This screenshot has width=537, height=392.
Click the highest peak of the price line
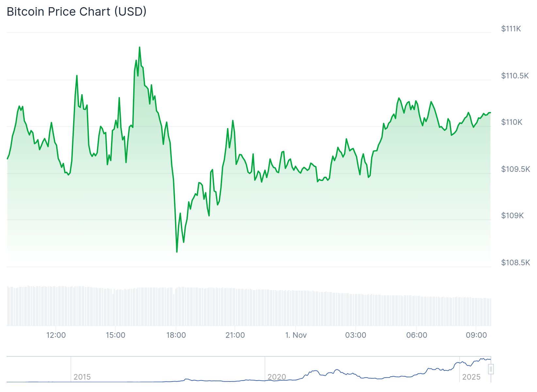(139, 47)
